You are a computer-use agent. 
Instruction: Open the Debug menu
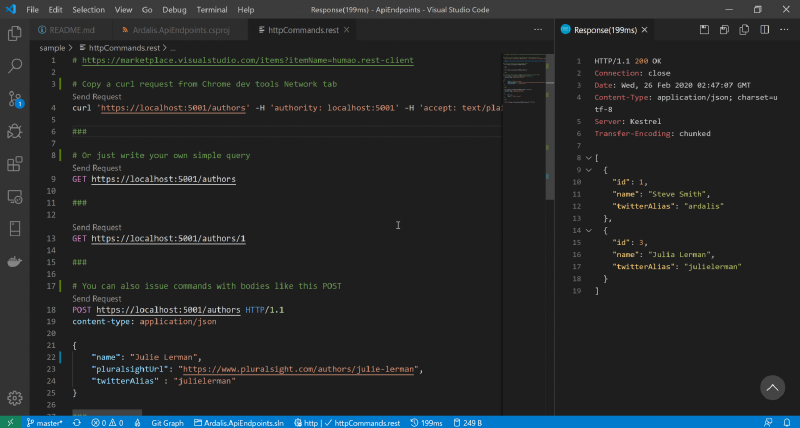click(174, 10)
